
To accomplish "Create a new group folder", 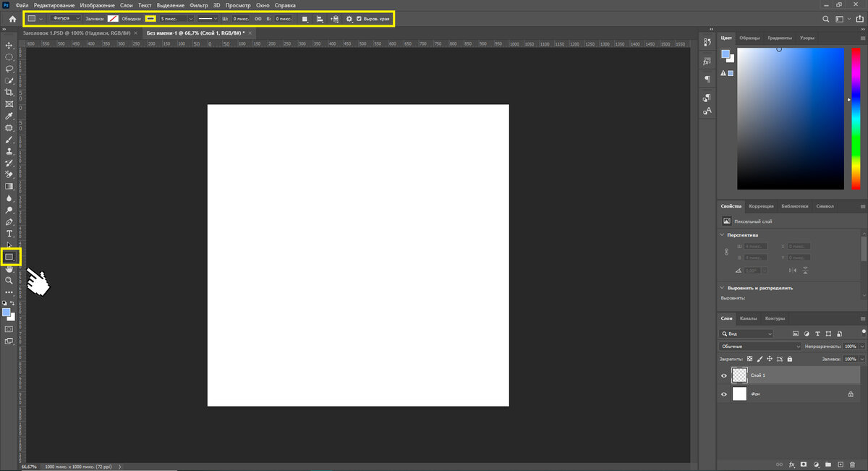I will (x=828, y=463).
